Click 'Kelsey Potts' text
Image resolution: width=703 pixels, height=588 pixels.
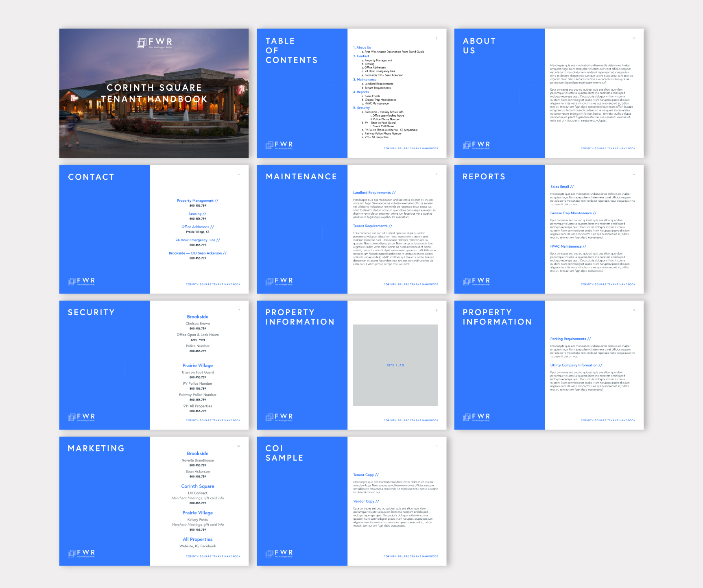pyautogui.click(x=198, y=520)
